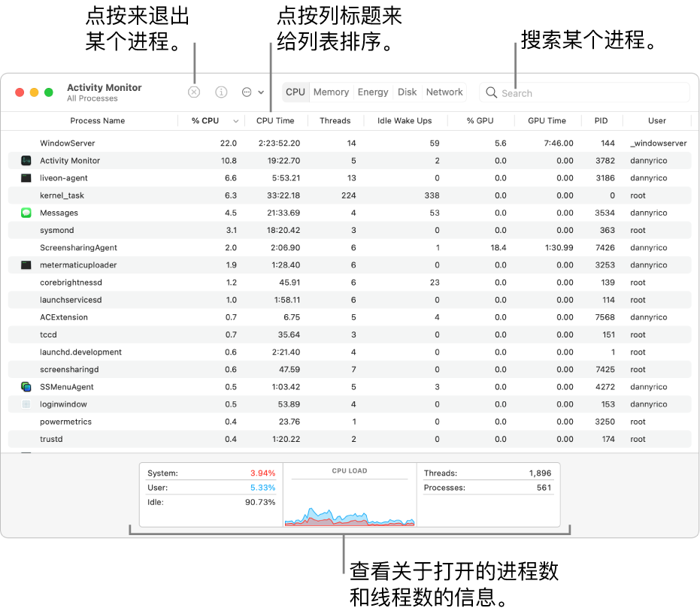
Task: Click the Processes 561 count
Action: pos(544,488)
